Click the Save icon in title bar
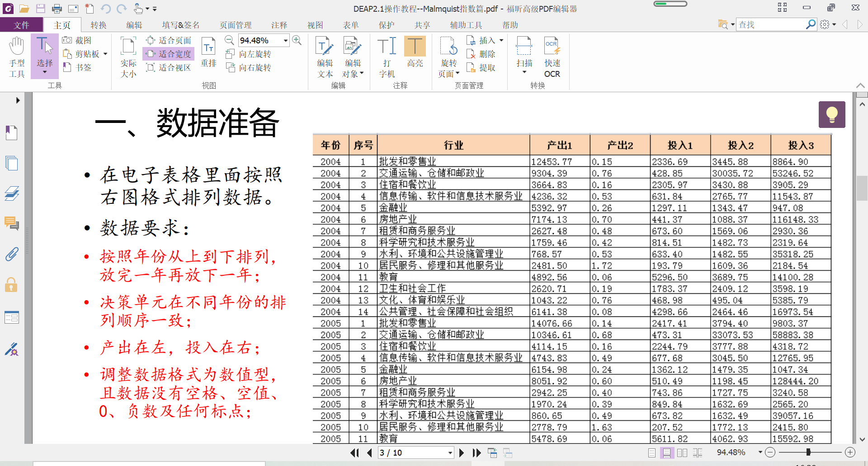Screen dimensions: 868x466 (x=41, y=8)
